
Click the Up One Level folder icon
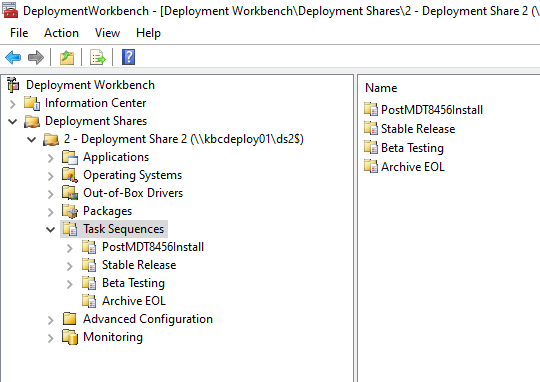point(67,57)
